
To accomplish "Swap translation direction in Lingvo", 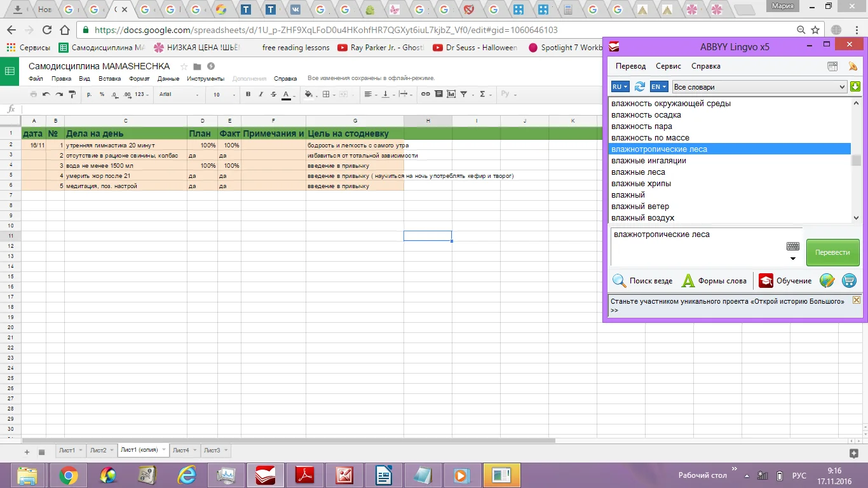I will [x=640, y=87].
